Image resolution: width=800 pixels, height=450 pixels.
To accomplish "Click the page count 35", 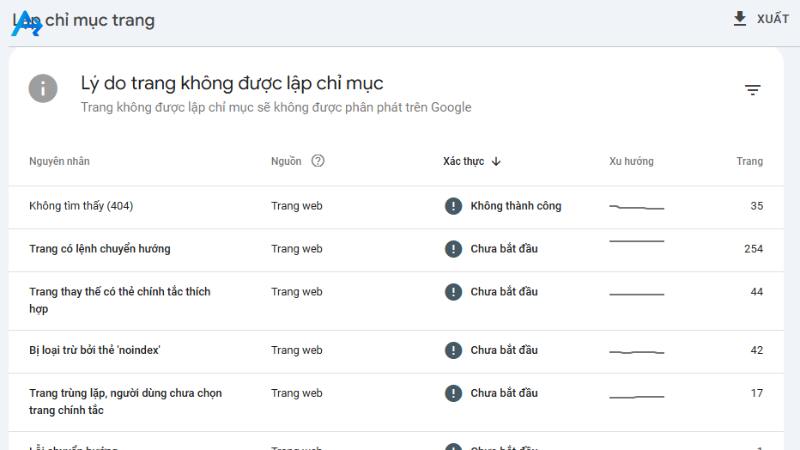I will [x=757, y=206].
